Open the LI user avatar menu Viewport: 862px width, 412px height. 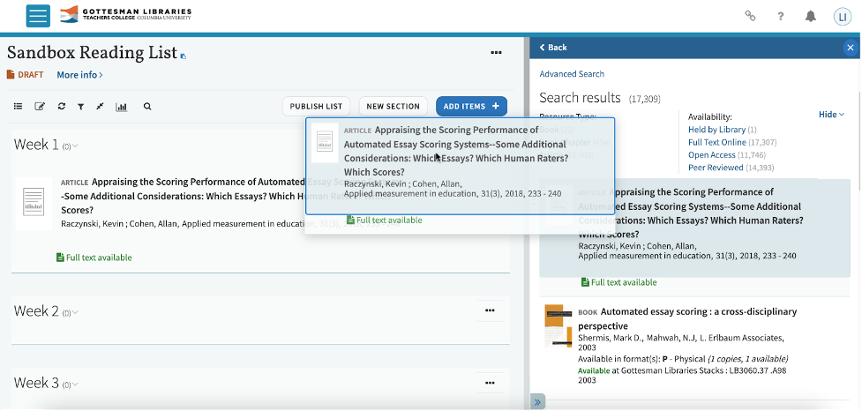(x=842, y=17)
